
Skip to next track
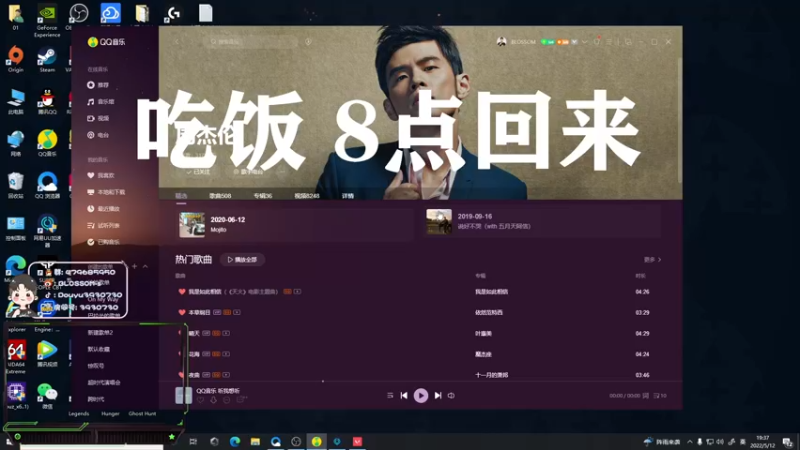(438, 395)
